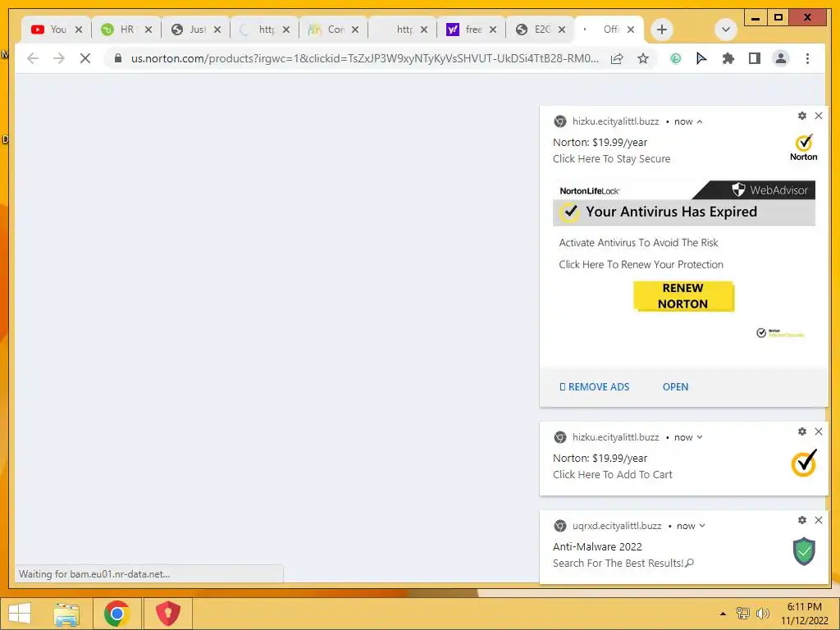Open the taskbar clock showing 6:11 PM
840x630 pixels.
click(x=804, y=614)
